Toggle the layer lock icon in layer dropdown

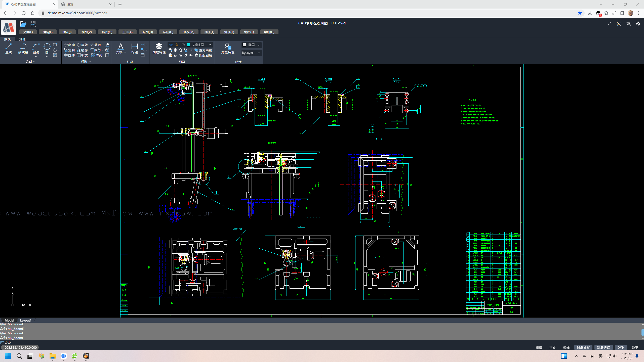pyautogui.click(x=177, y=45)
